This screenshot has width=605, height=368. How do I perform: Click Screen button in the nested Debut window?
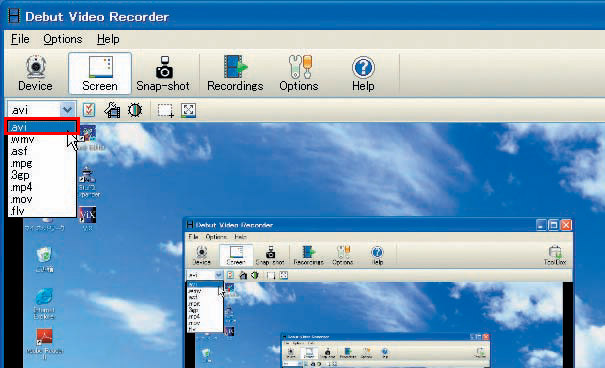pos(236,255)
